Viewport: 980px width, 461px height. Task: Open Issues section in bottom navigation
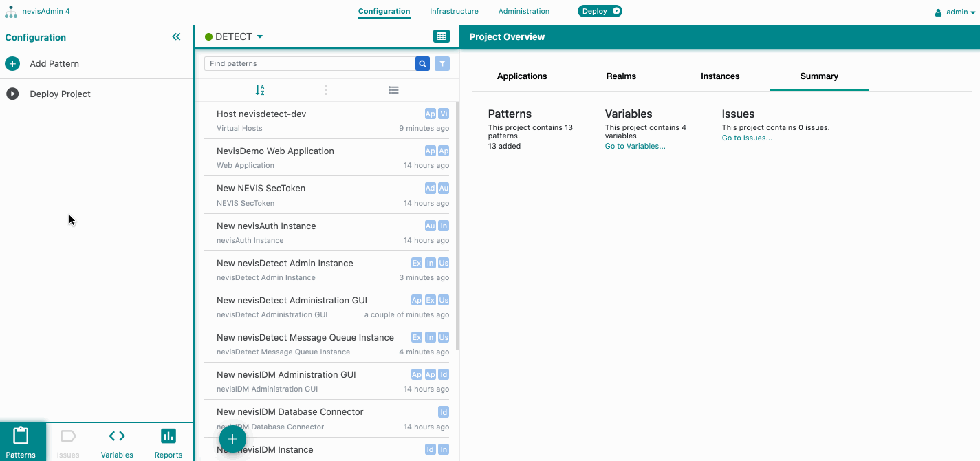pos(68,444)
